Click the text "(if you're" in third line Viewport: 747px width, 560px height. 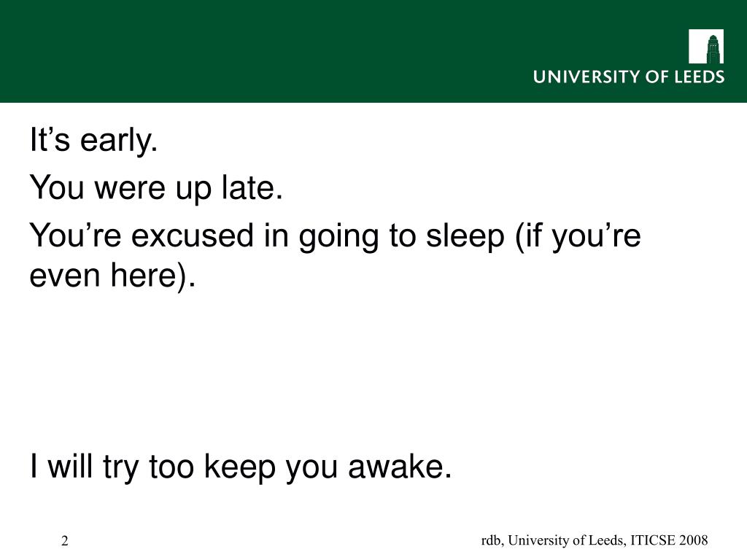[578, 236]
